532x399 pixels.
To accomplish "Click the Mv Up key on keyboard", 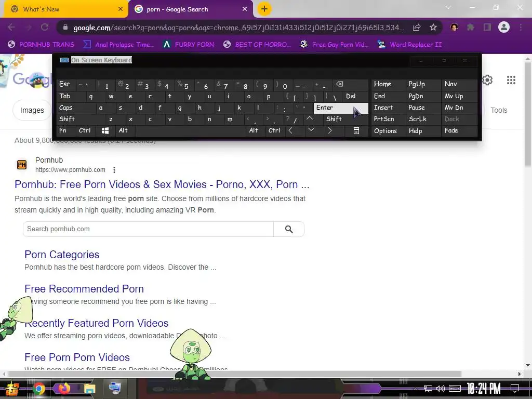I will [459, 96].
